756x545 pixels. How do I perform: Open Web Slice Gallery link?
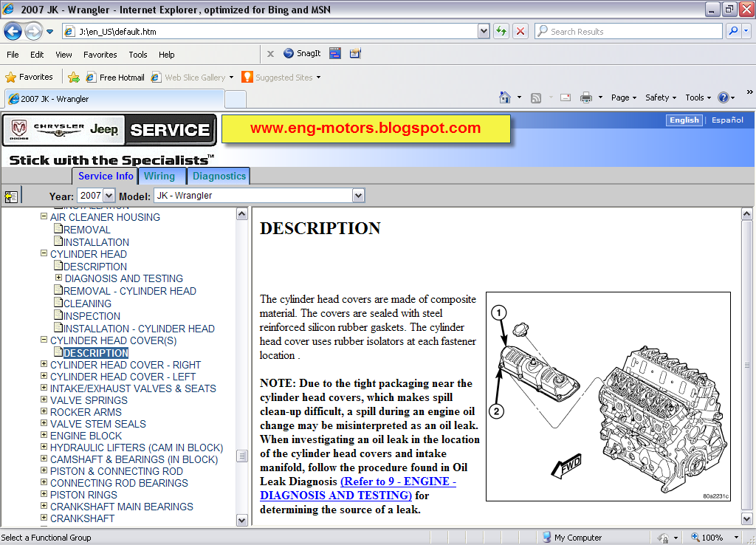(193, 77)
